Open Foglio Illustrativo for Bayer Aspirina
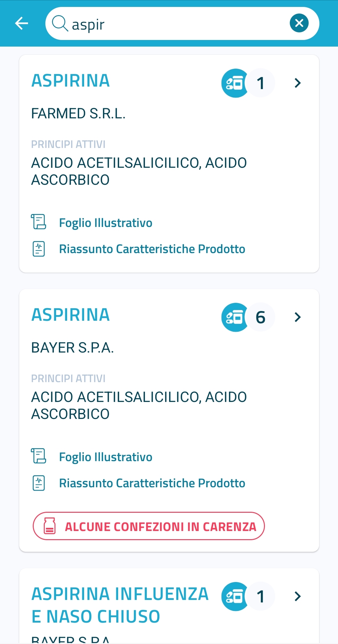The image size is (338, 644). coord(106,457)
